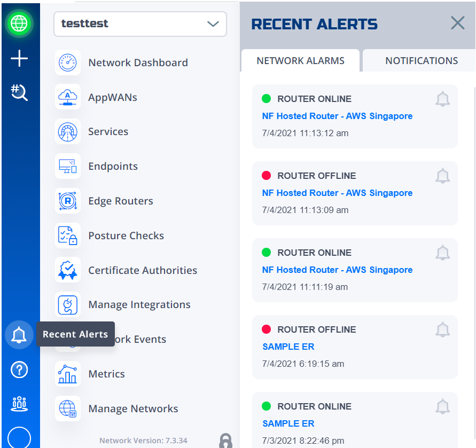This screenshot has height=448, width=476.
Task: Click the Endpoints devices icon
Action: [x=68, y=166]
